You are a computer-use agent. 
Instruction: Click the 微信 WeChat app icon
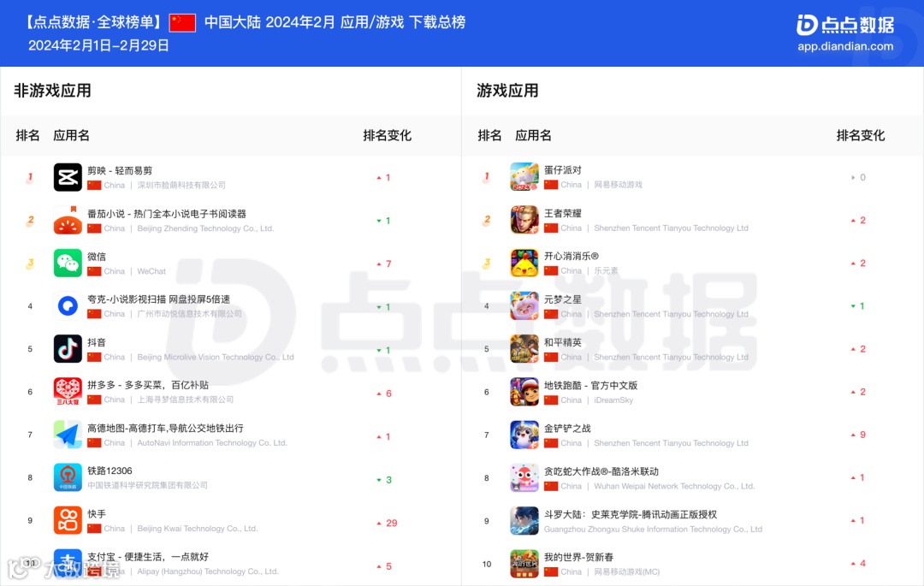tap(68, 263)
